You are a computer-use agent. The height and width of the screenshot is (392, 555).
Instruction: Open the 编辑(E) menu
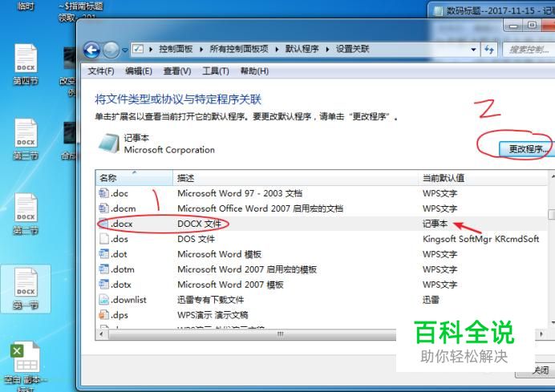pos(139,71)
